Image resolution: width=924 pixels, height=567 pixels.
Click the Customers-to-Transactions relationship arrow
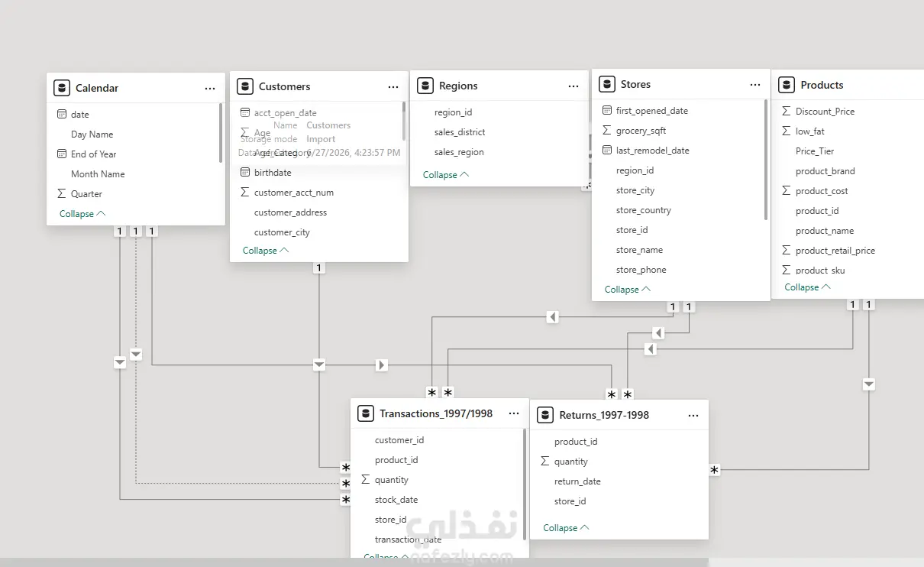(319, 365)
